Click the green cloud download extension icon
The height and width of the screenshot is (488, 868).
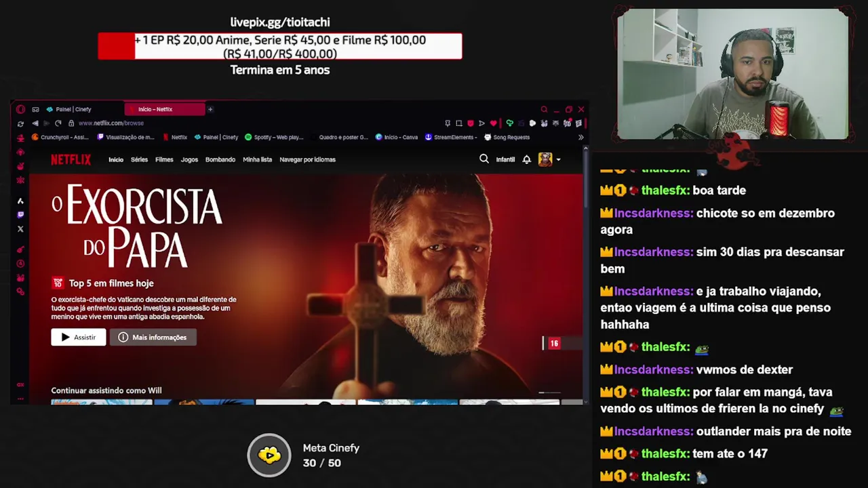coord(509,123)
